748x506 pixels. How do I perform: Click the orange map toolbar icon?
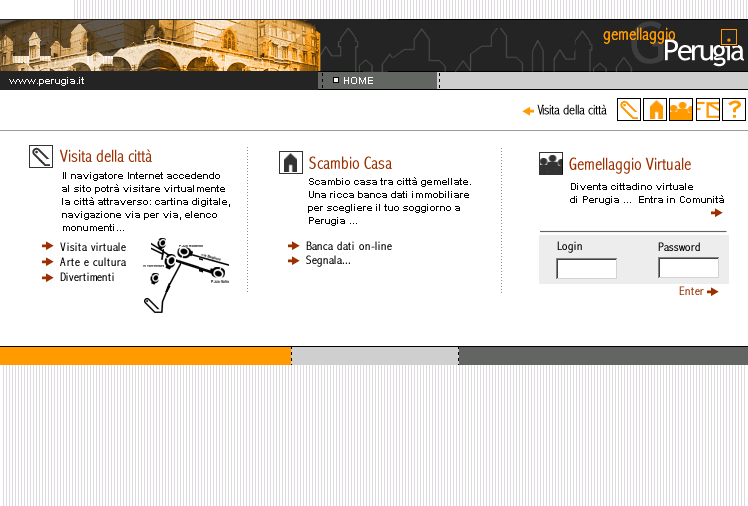[x=707, y=110]
